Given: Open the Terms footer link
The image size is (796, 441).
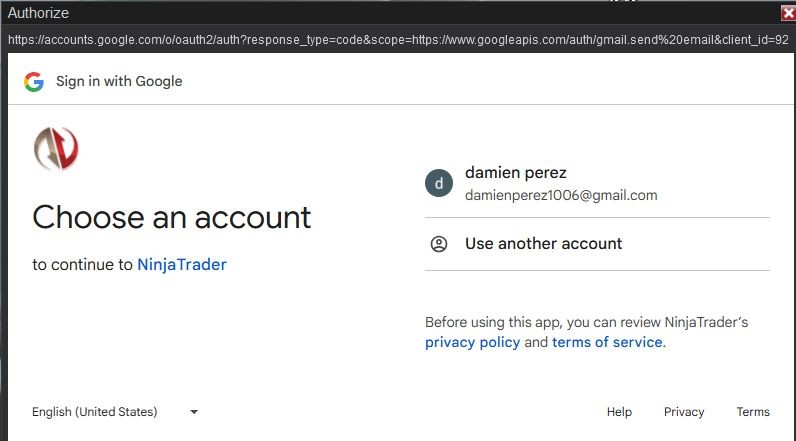Looking at the screenshot, I should [753, 412].
